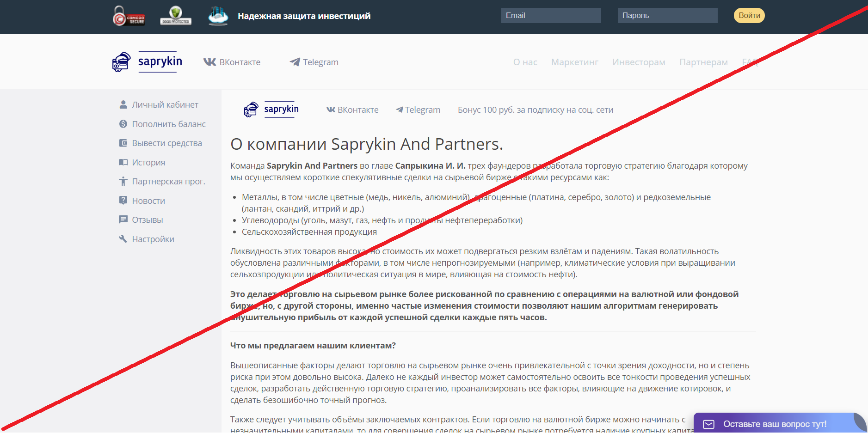Click the book icon beside История
The image size is (868, 433).
[x=123, y=162]
